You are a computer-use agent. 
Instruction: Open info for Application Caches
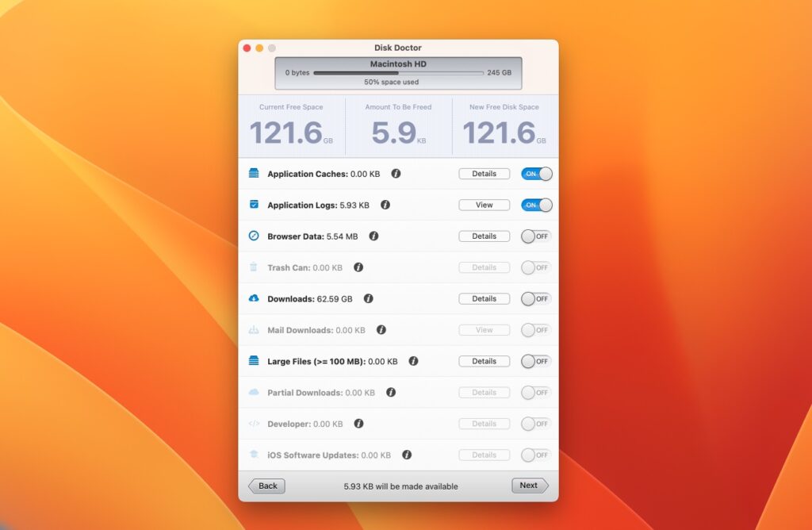coord(395,174)
